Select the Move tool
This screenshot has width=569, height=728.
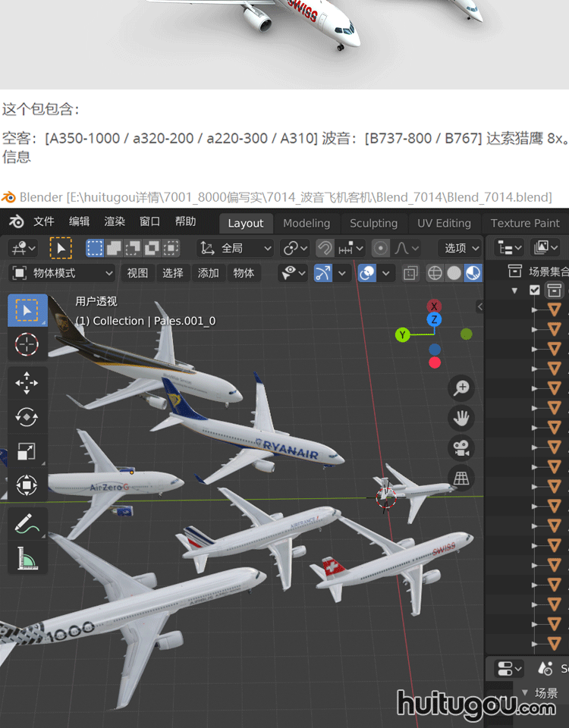point(27,383)
